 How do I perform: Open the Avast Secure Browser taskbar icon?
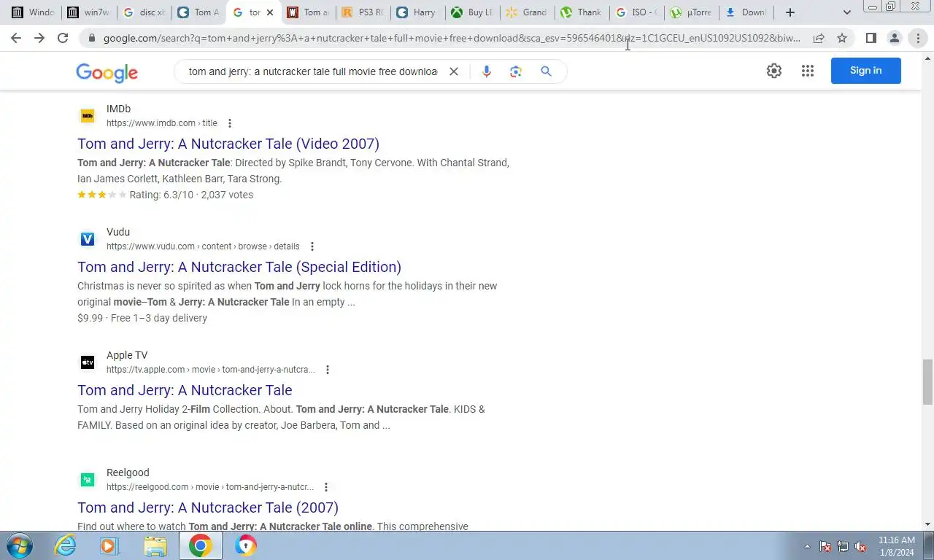[246, 545]
